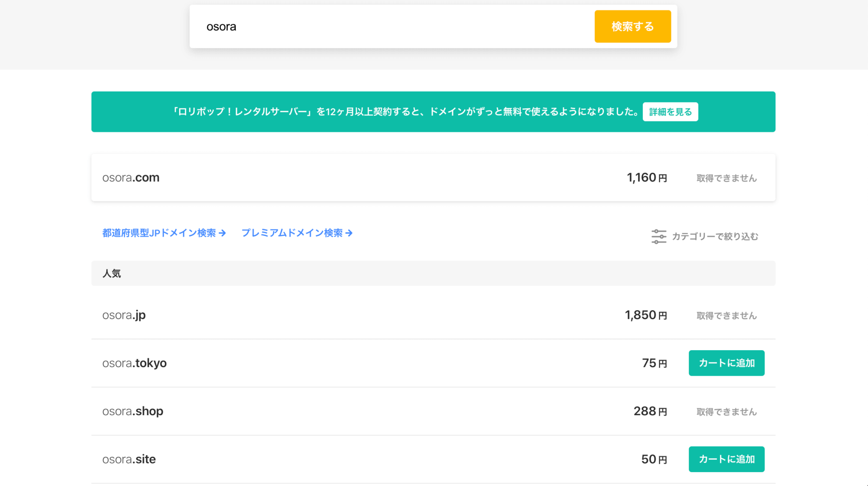Screen dimensions: 868x486
Task: Click the osora.tokyo domain name
Action: click(x=135, y=363)
